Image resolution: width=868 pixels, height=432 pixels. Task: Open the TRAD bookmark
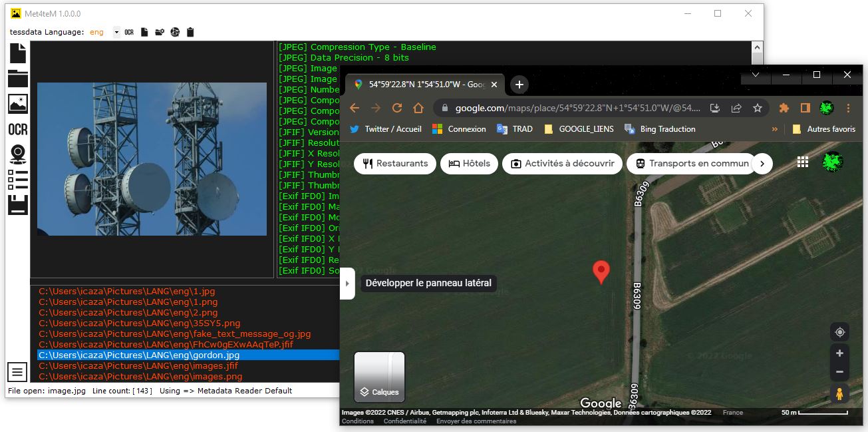point(514,129)
